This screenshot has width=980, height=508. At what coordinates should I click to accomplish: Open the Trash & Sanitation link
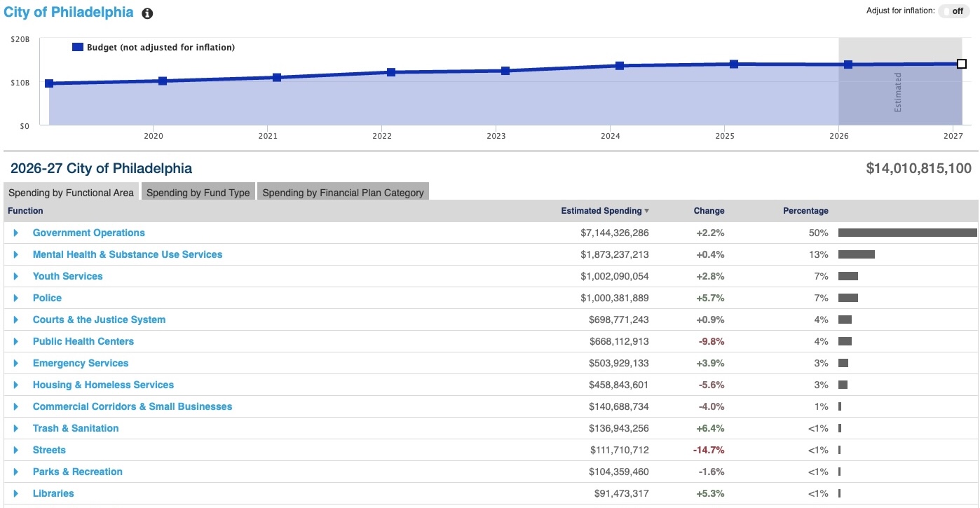coord(76,428)
